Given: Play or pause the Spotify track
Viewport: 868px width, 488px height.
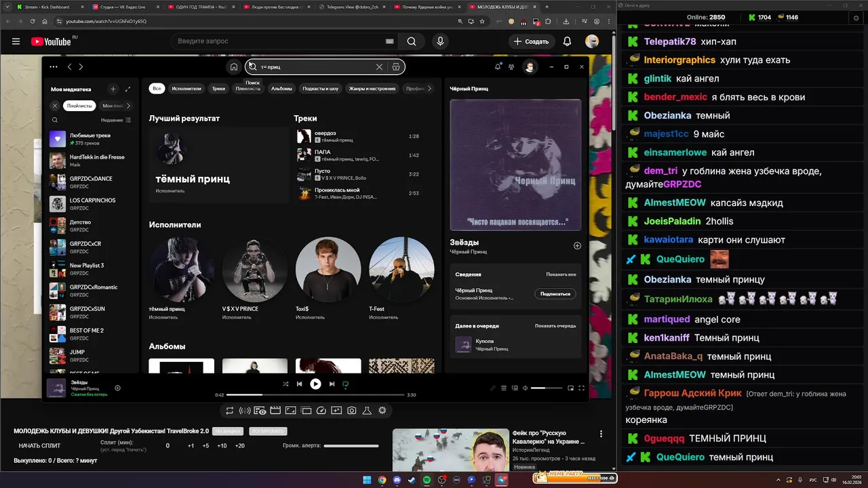Looking at the screenshot, I should click(x=315, y=384).
